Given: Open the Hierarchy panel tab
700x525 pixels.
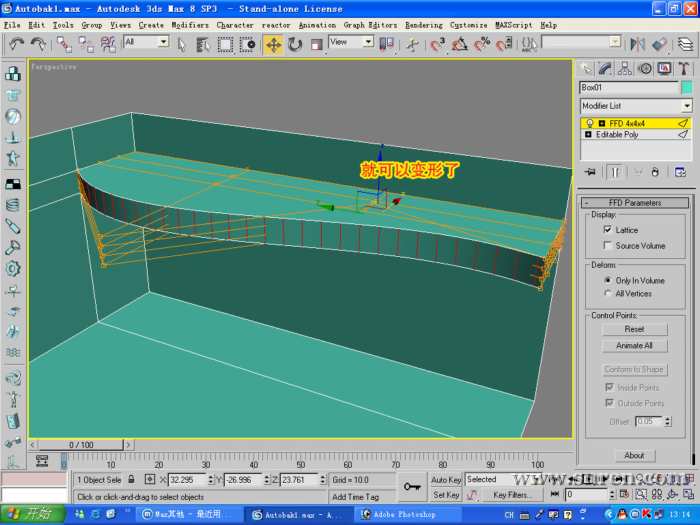Looking at the screenshot, I should coord(625,69).
